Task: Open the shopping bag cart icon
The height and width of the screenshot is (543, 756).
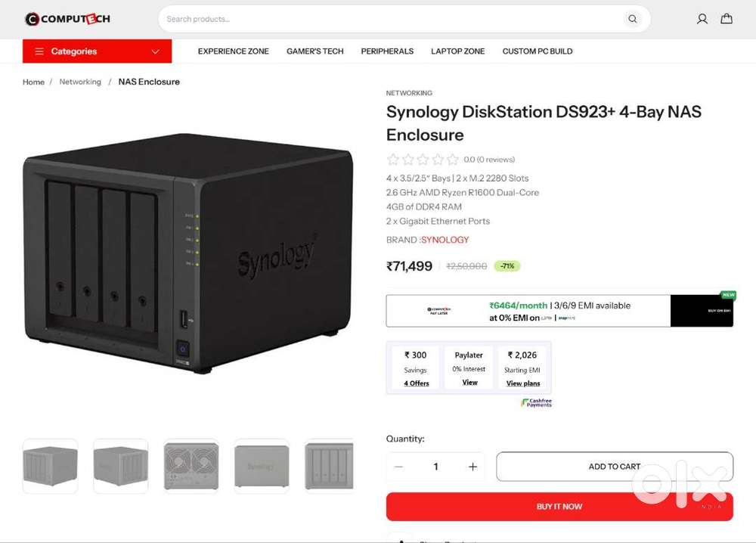Action: [x=727, y=19]
